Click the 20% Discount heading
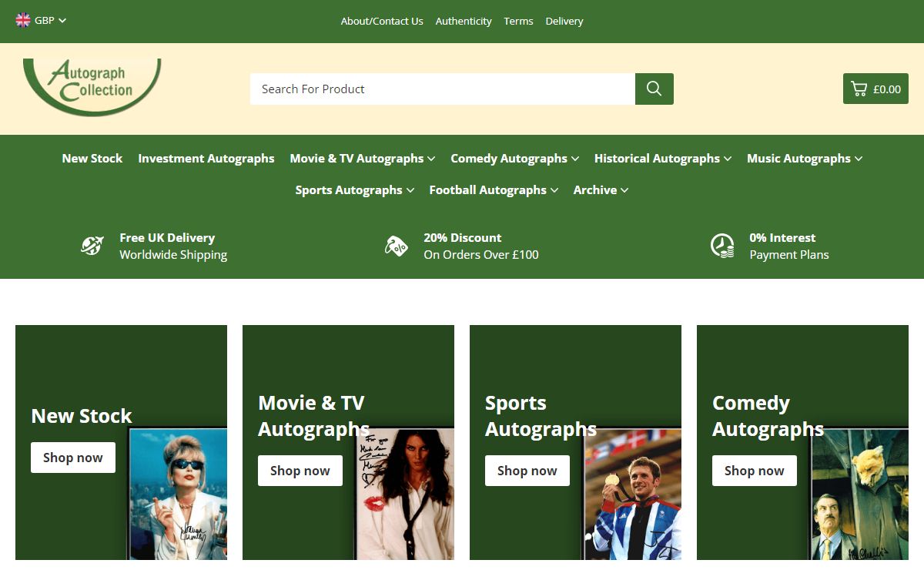The height and width of the screenshot is (570, 924). tap(463, 238)
